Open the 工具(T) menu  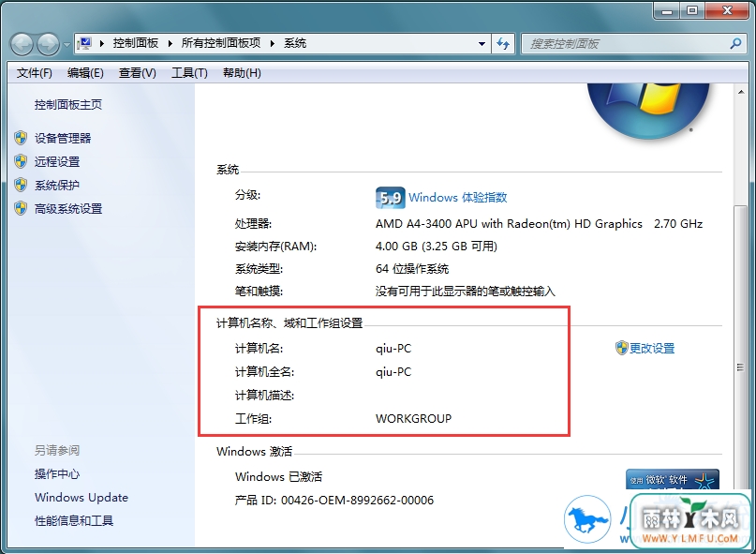[x=189, y=73]
